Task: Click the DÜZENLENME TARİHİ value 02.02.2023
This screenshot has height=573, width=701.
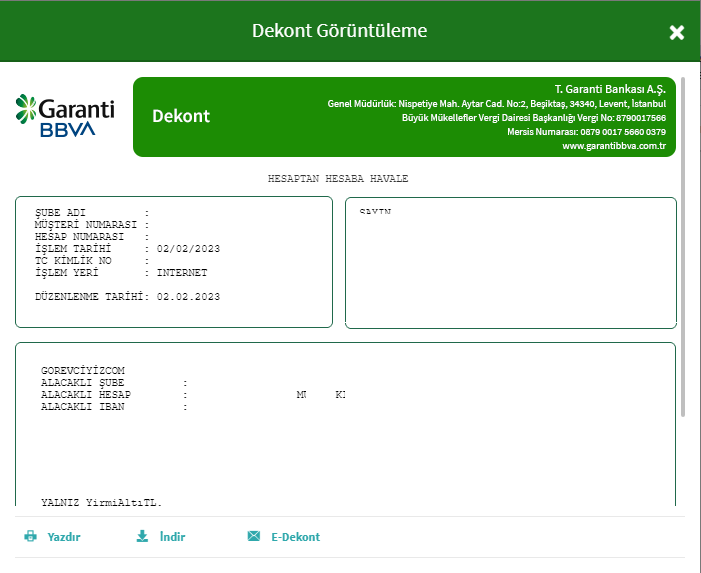Action: (188, 297)
